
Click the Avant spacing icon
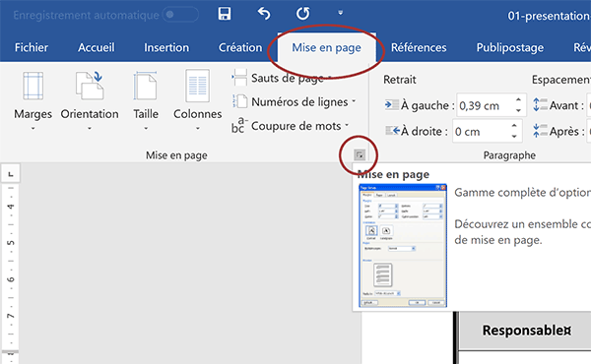click(540, 104)
